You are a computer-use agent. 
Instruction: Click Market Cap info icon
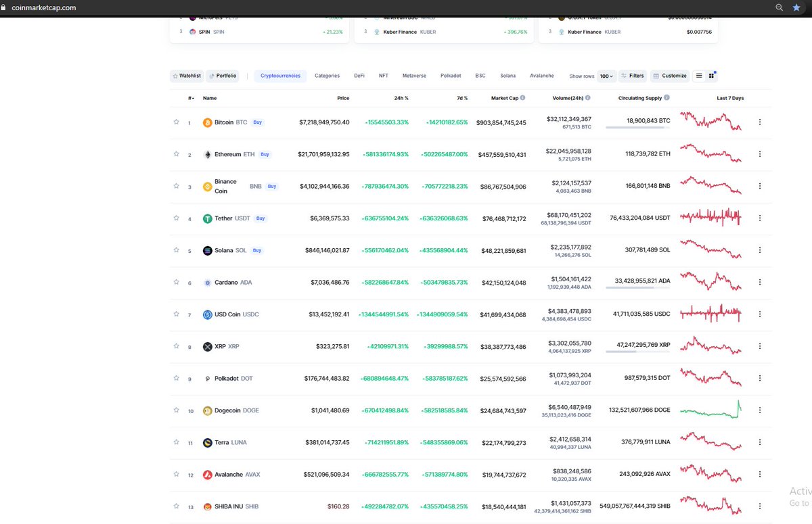pos(523,98)
